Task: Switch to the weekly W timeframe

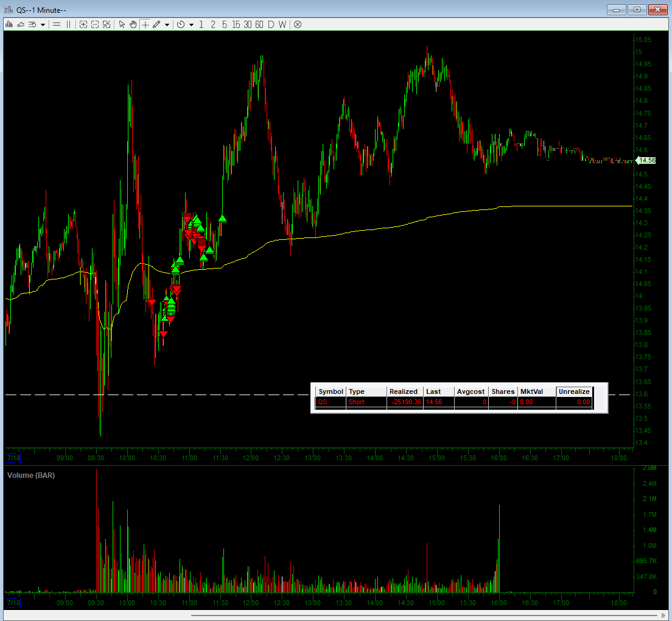Action: 282,24
